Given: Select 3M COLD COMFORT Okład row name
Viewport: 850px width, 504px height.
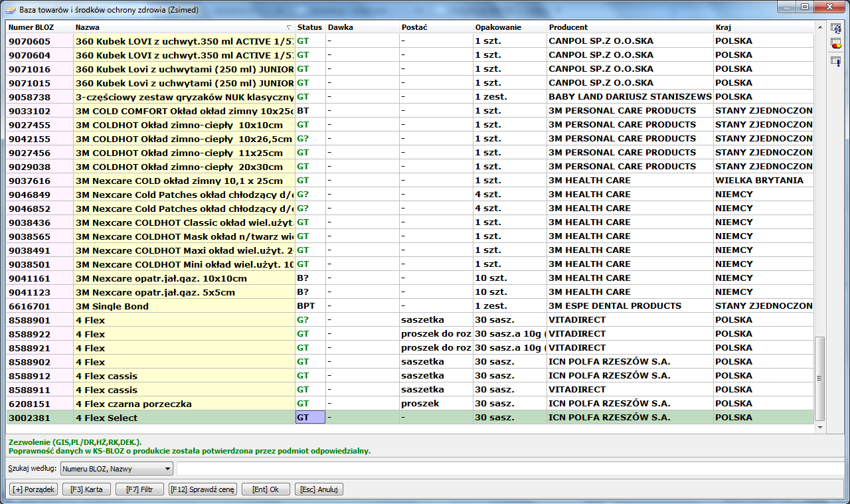Looking at the screenshot, I should [x=185, y=111].
